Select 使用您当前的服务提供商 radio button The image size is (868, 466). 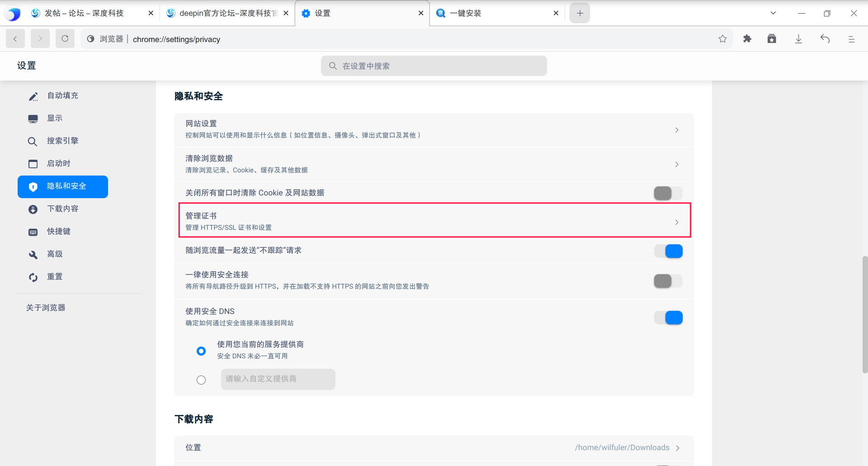point(201,351)
